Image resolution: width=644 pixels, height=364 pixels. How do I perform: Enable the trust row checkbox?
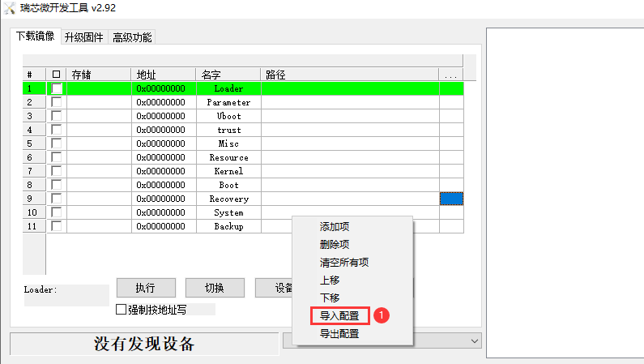pos(56,130)
